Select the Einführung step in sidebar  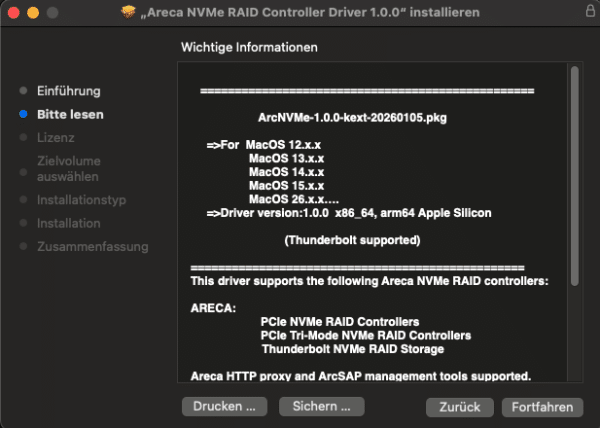click(68, 91)
